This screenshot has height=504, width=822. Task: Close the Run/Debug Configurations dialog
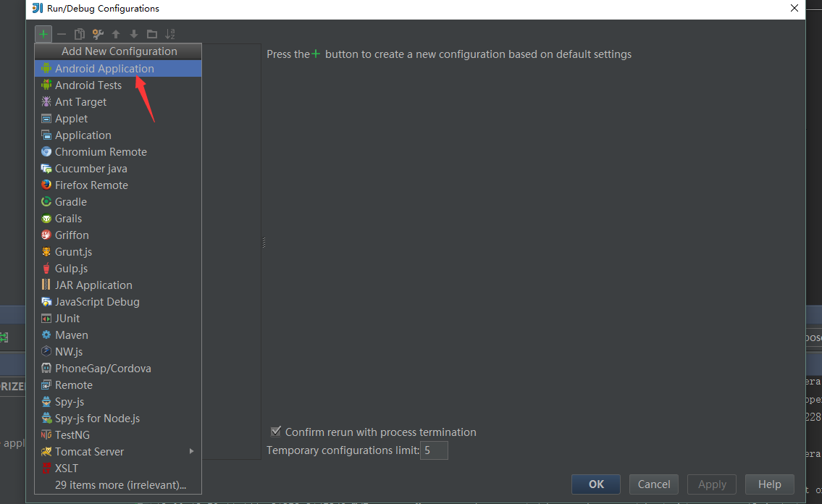click(794, 9)
